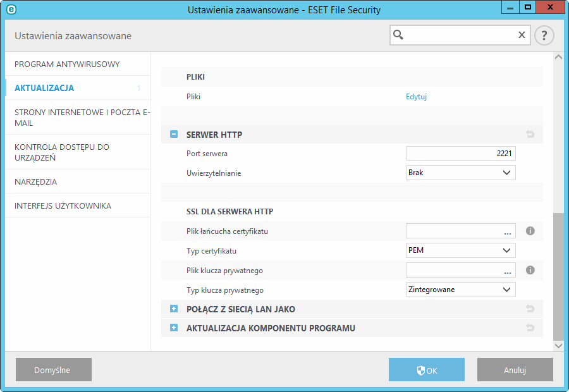The width and height of the screenshot is (569, 392).
Task: Select INTERFEJS UŻYTKOWNIKA in sidebar
Action: tap(78, 206)
